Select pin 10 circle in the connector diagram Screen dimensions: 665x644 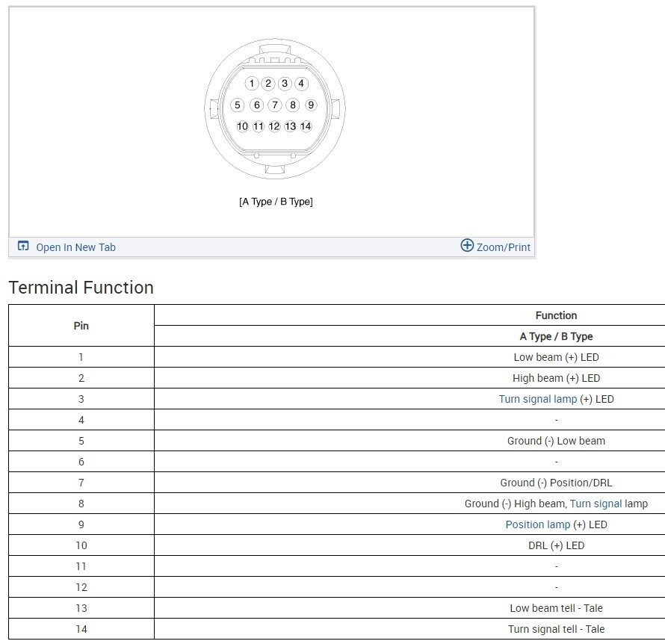point(242,126)
